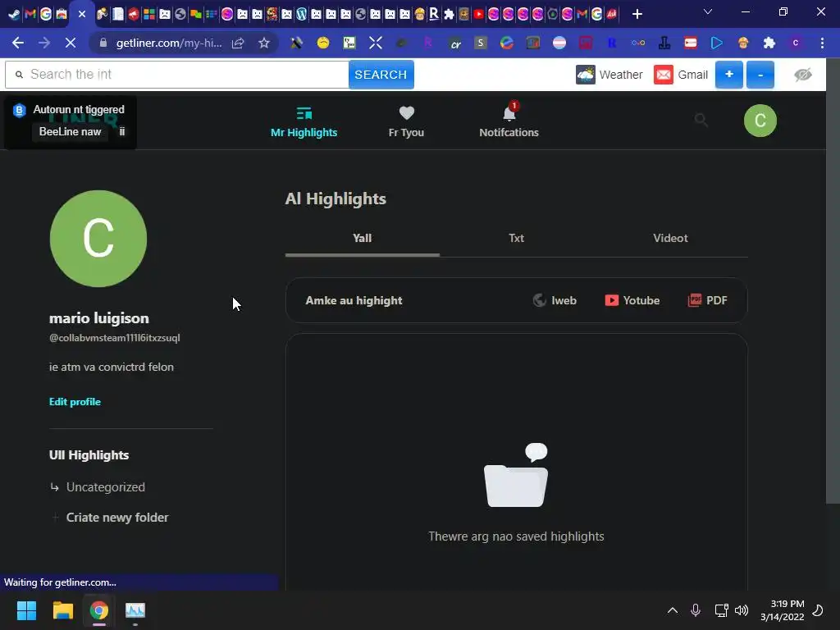Stop loading the page

(x=71, y=43)
